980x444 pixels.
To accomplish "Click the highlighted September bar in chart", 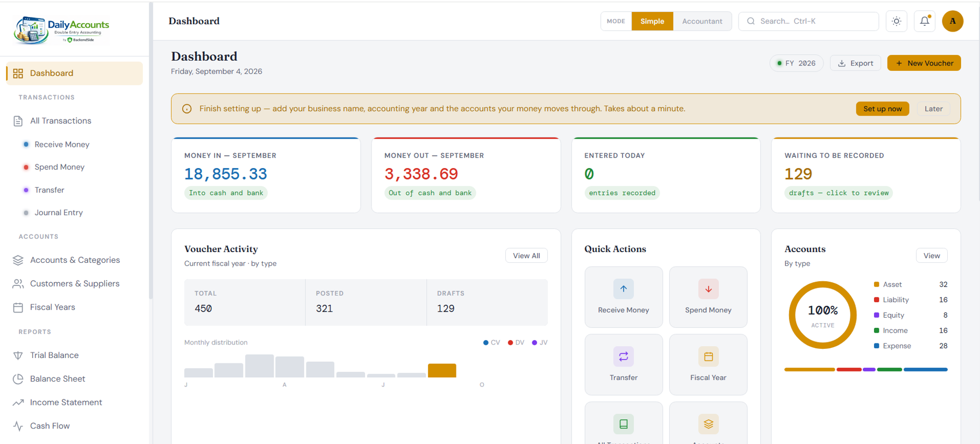I will coord(442,370).
